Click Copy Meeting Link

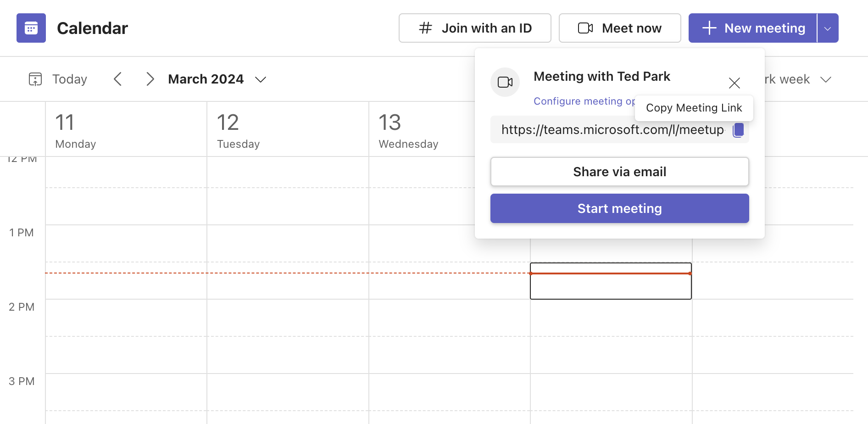(x=694, y=108)
